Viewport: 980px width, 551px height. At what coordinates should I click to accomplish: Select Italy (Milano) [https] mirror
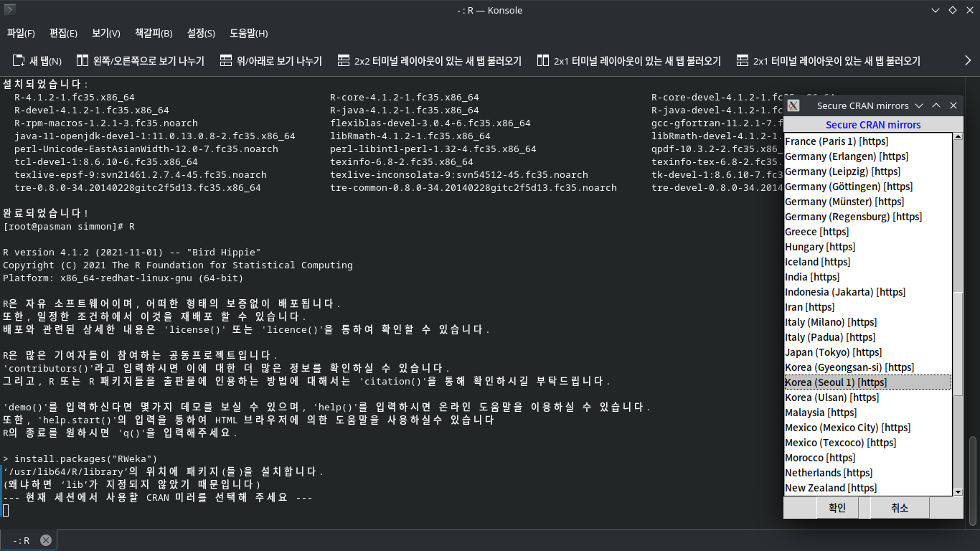click(868, 322)
